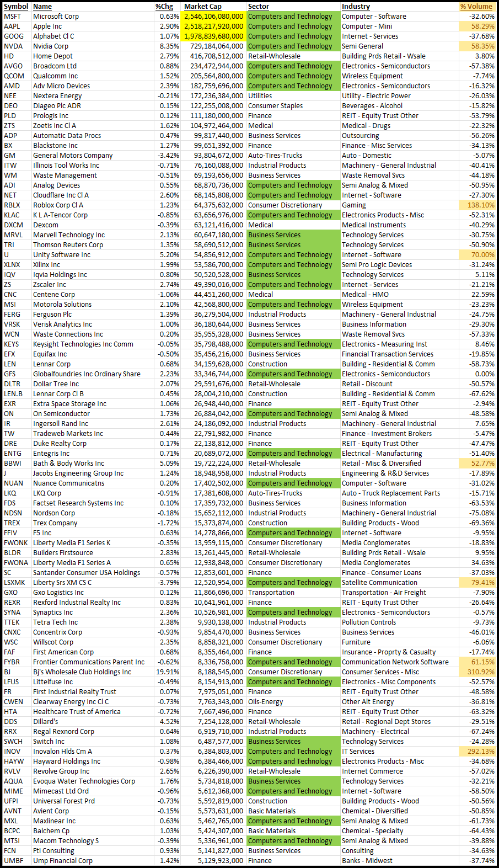Click the Centene Corp name cell
Screen dimensions: 499x868
coord(54,295)
